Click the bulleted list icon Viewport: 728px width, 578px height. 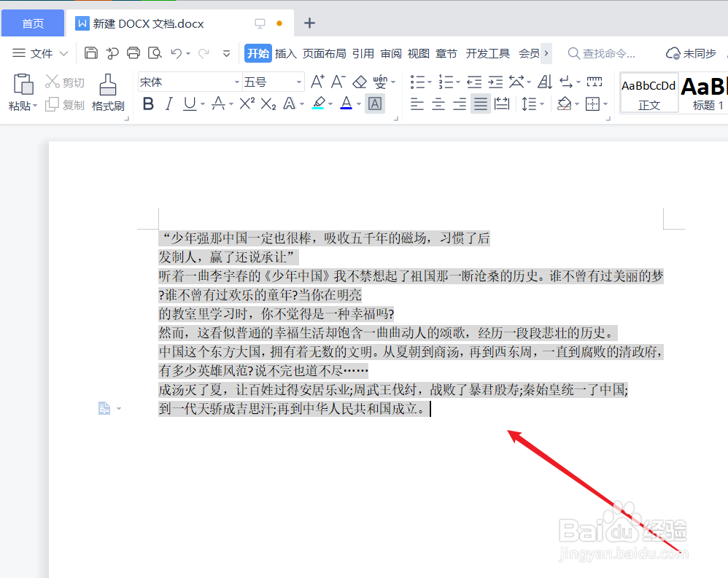418,82
